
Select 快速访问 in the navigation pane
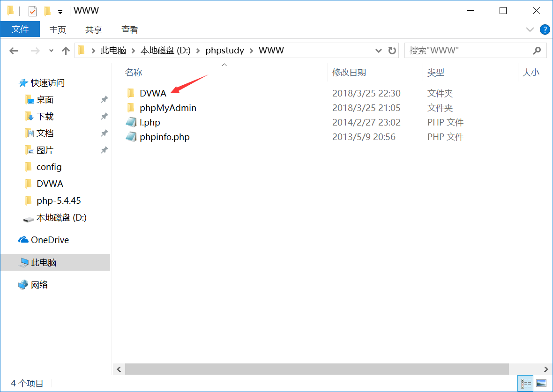[48, 83]
